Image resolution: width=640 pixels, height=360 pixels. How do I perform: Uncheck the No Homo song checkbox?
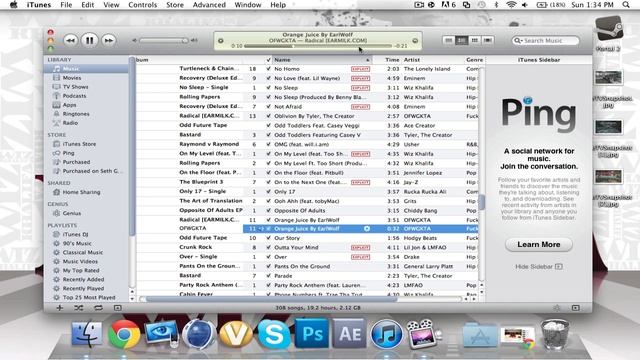pyautogui.click(x=268, y=69)
